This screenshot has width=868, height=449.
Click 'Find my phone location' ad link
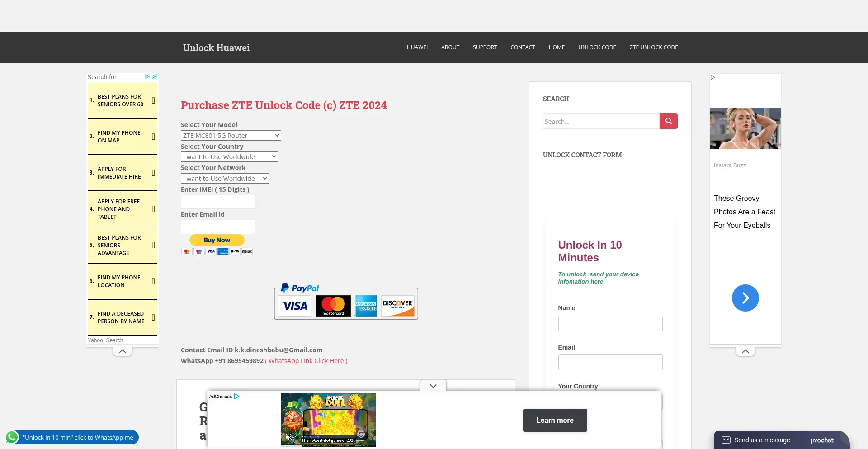123,281
